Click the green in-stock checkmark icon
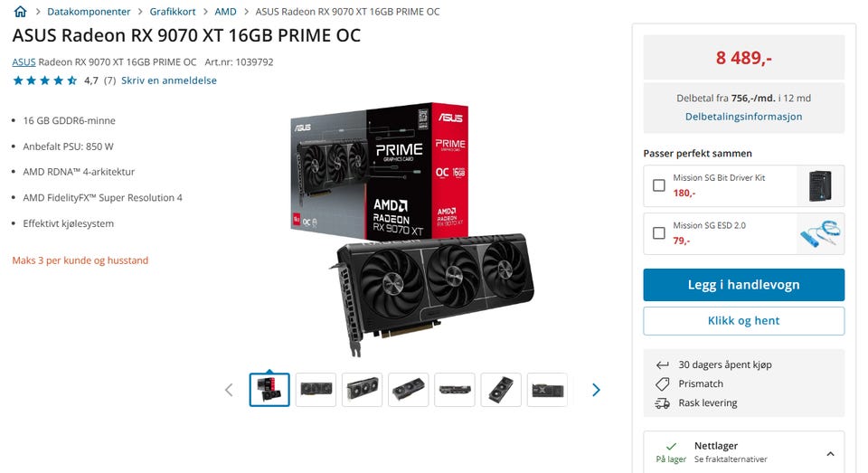Screen dimensions: 868x473 671,446
